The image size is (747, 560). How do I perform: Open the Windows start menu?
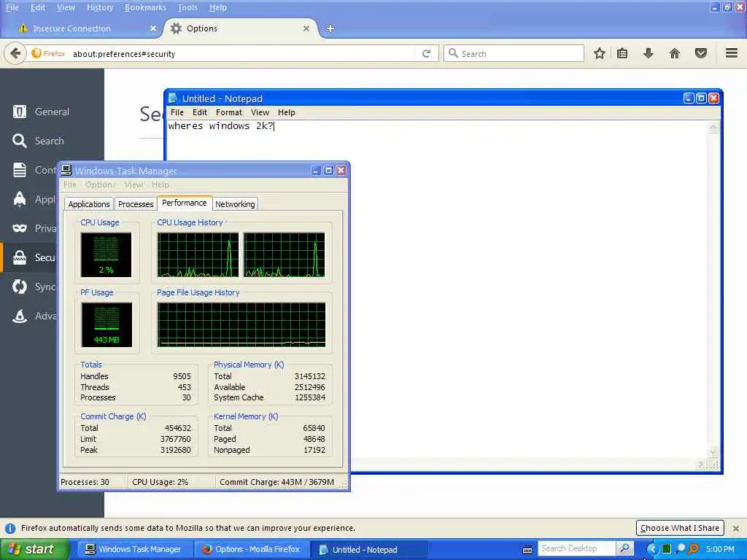pyautogui.click(x=34, y=550)
